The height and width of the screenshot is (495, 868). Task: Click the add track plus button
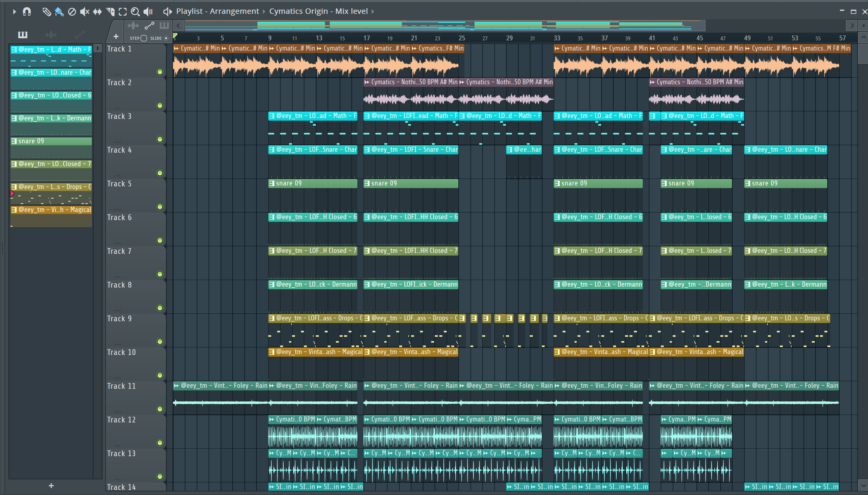tap(116, 36)
